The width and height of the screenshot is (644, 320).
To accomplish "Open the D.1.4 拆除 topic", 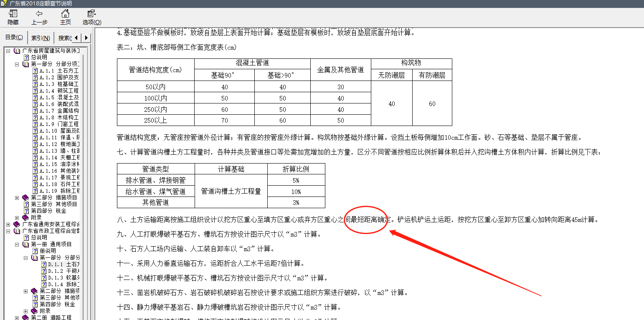I will coord(63,284).
